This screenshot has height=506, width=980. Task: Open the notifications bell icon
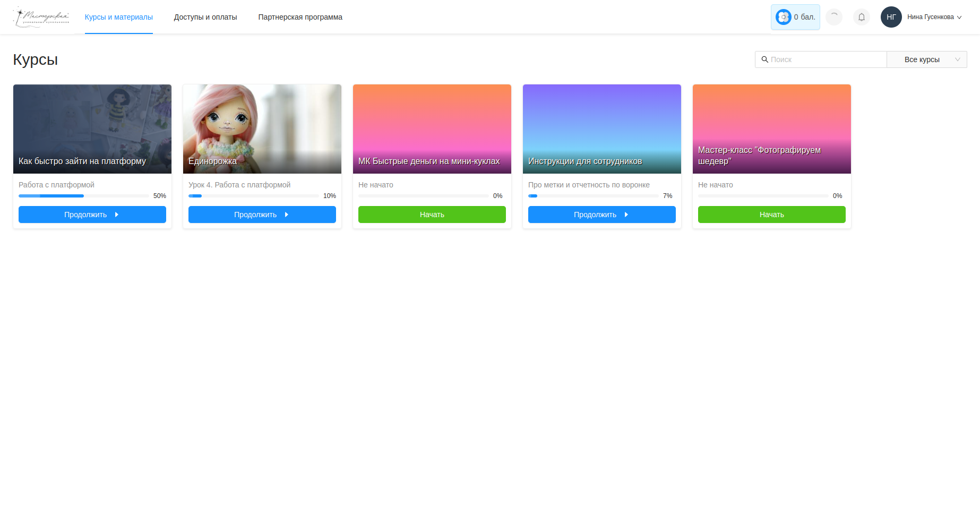click(x=861, y=17)
